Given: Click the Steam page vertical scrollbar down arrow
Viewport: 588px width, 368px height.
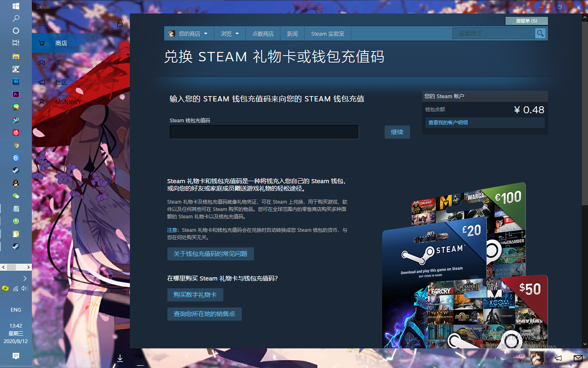Looking at the screenshot, I should pos(585,344).
